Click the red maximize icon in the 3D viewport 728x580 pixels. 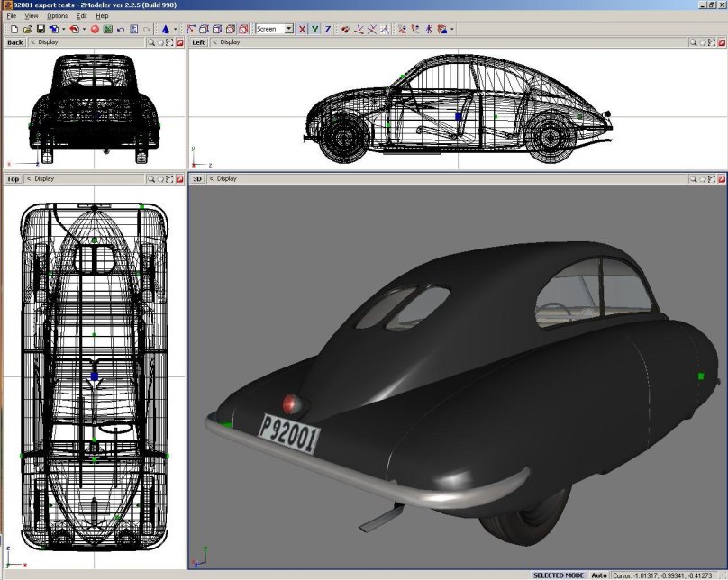720,179
